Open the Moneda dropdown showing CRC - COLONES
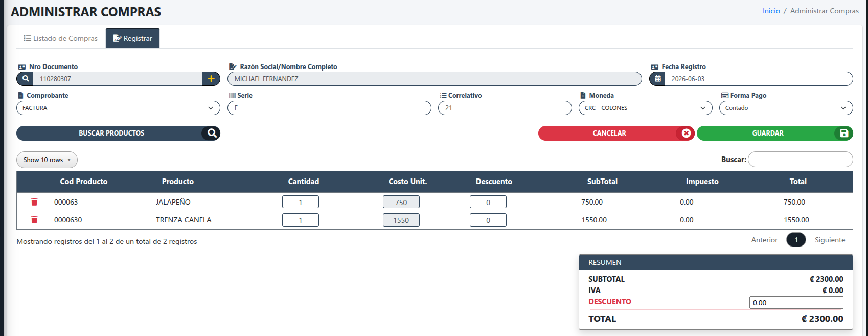This screenshot has width=868, height=336. (645, 108)
